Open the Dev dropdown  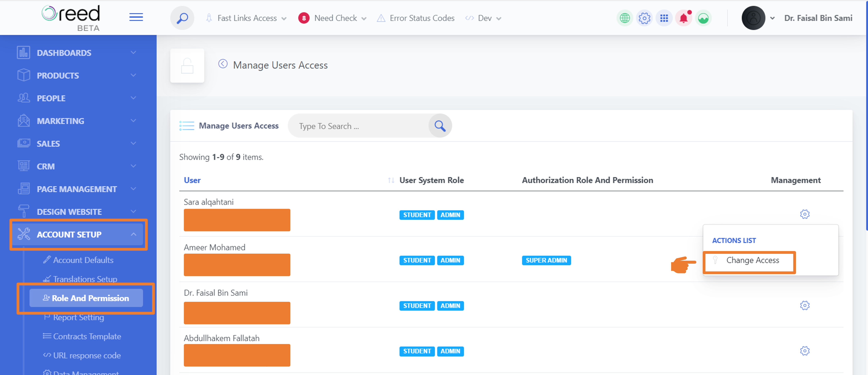483,18
